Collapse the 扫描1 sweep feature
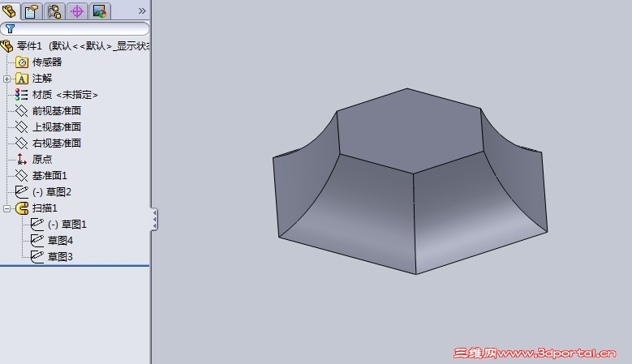 pos(6,208)
